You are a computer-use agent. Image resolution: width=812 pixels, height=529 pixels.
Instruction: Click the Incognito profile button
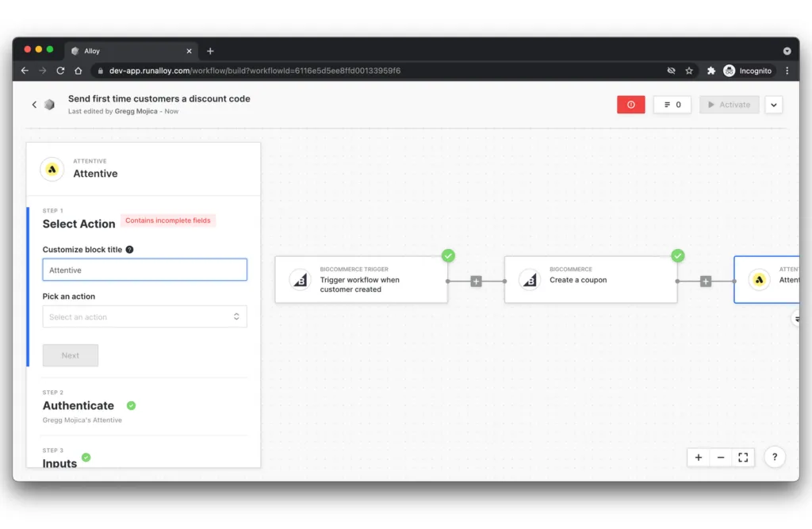pos(748,71)
